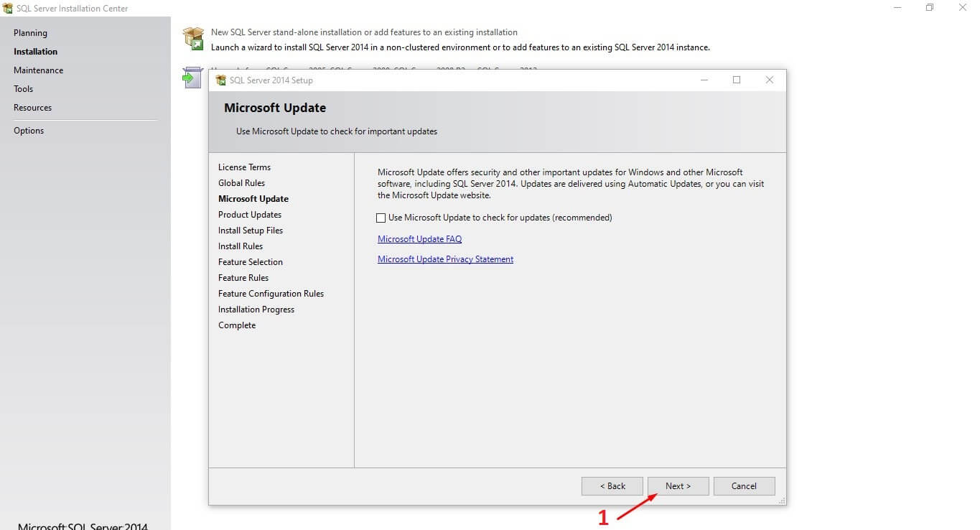Viewport: 980px width, 530px height.
Task: Select Feature Selection step
Action: coord(251,262)
